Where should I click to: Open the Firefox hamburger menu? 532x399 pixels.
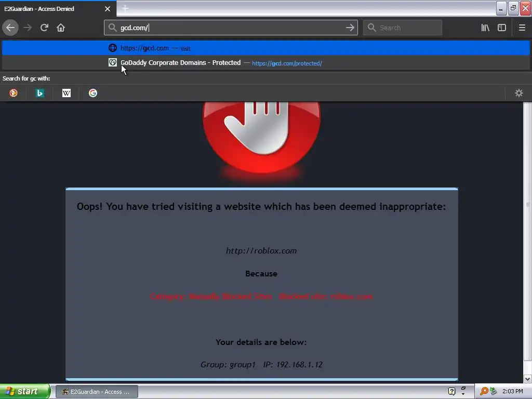(522, 28)
